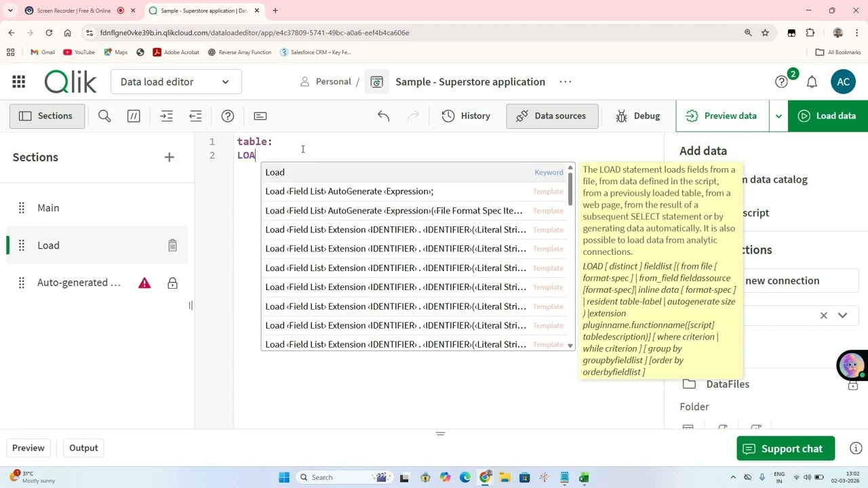Open the Auto-generated section
The image size is (868, 488).
[79, 283]
